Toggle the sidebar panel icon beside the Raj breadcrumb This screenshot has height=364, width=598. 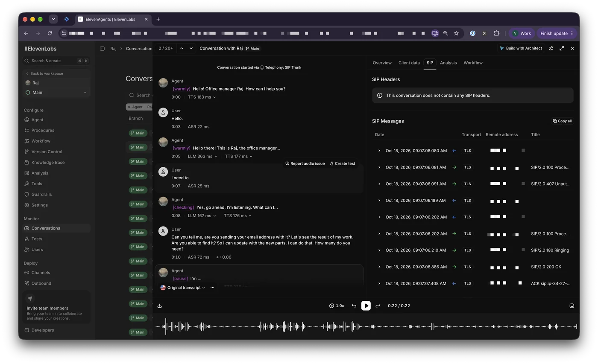pos(102,49)
